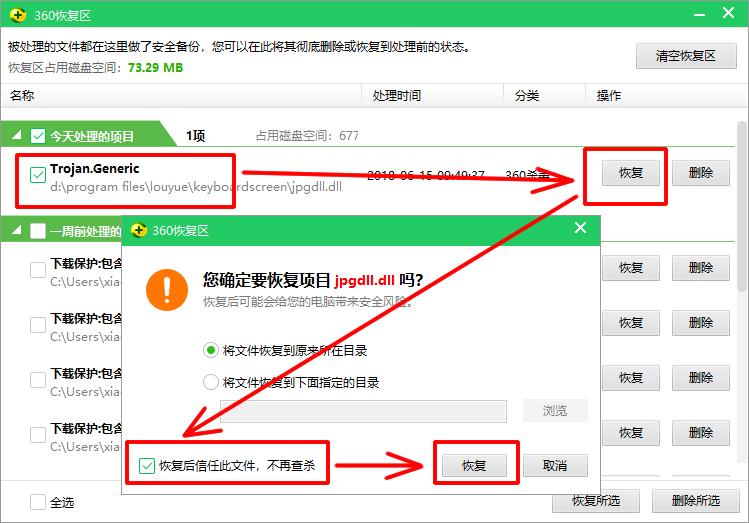Click the 360 logo in main title bar
The image size is (749, 523).
click(18, 15)
